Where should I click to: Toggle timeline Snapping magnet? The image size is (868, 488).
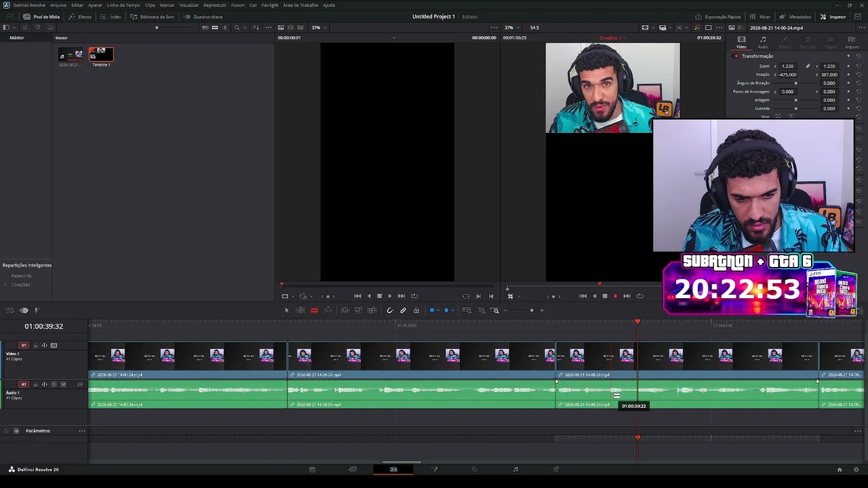389,310
